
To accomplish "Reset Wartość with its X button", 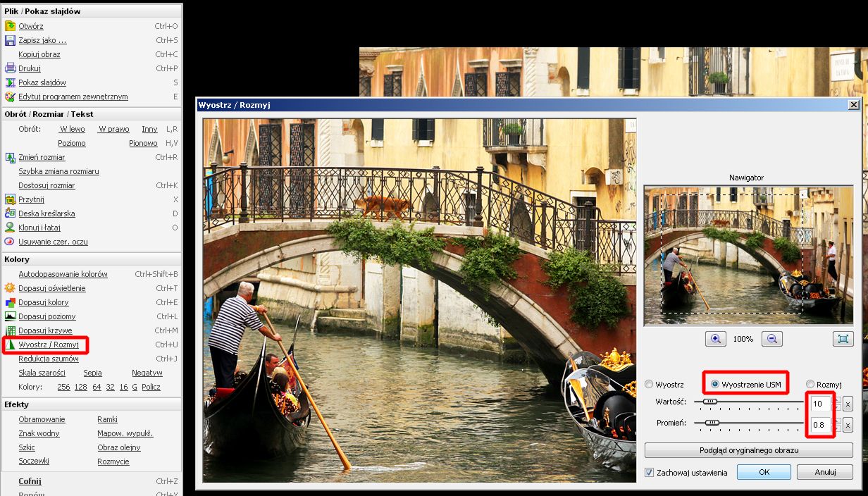I will click(x=848, y=404).
